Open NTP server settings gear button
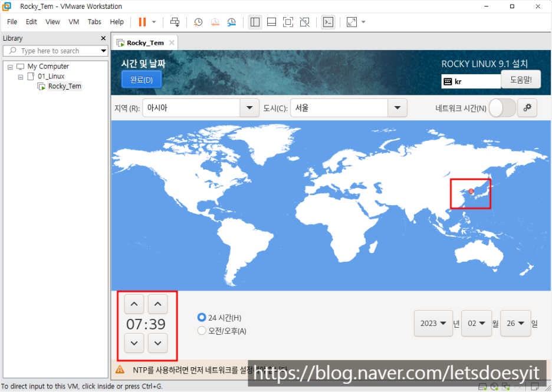 click(x=527, y=108)
